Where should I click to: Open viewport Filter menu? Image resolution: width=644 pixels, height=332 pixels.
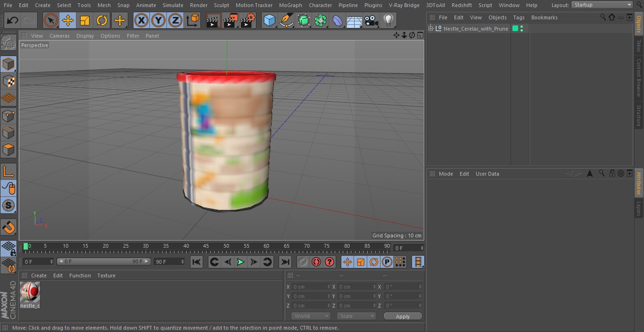[x=133, y=36]
